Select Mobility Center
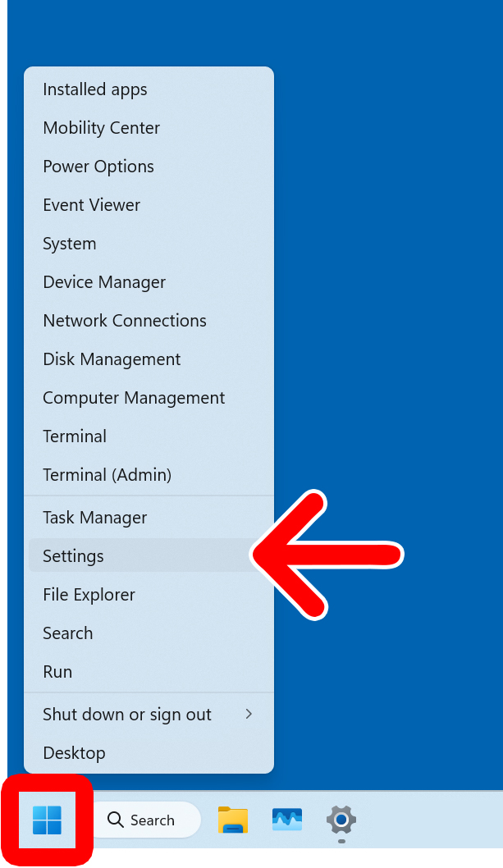The image size is (503, 868). click(101, 128)
